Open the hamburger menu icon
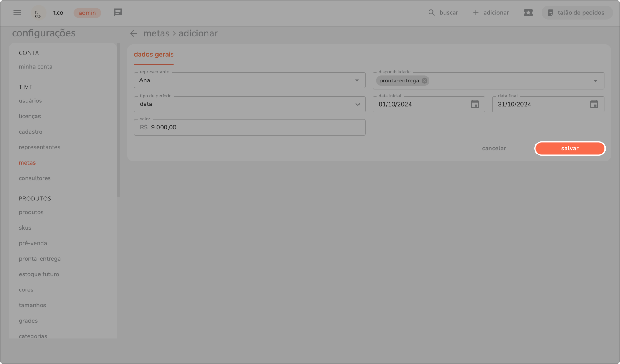 (17, 13)
